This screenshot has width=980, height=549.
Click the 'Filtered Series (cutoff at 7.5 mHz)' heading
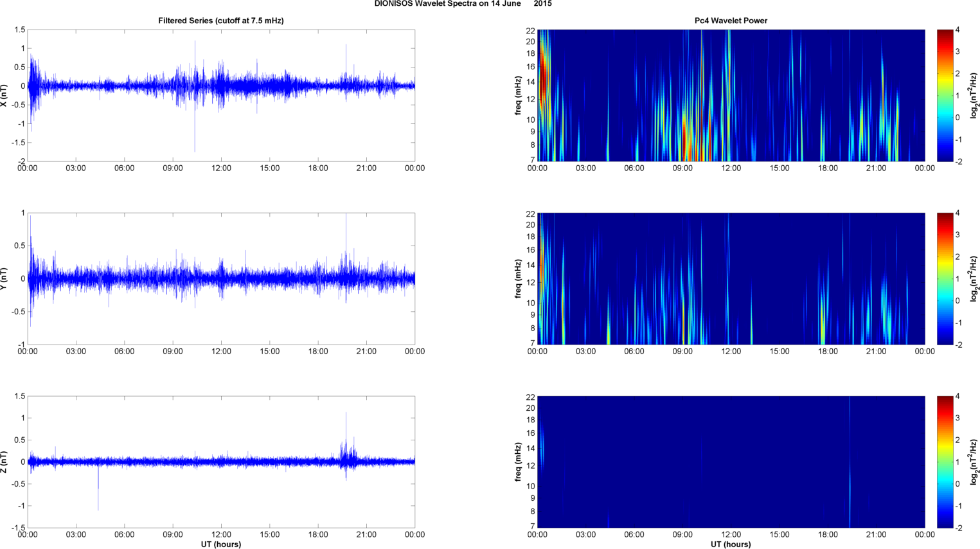(221, 21)
